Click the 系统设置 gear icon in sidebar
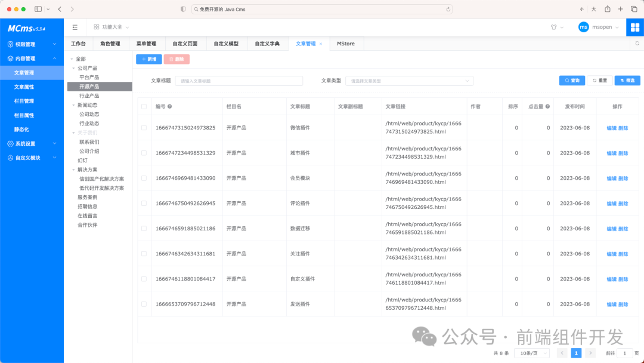Viewport: 644px width, 363px height. tap(9, 143)
